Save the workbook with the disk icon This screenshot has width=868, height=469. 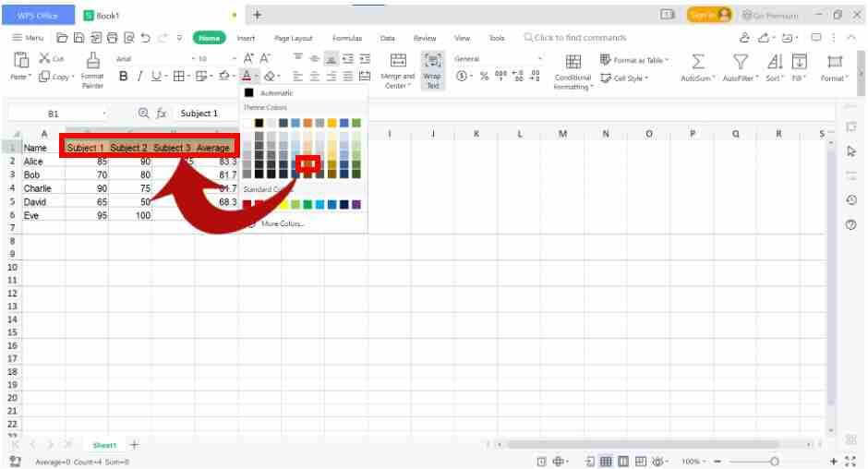pos(78,38)
